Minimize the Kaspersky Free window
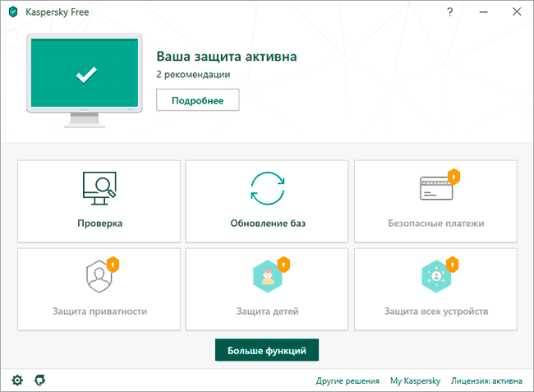This screenshot has width=534, height=392. tap(484, 12)
